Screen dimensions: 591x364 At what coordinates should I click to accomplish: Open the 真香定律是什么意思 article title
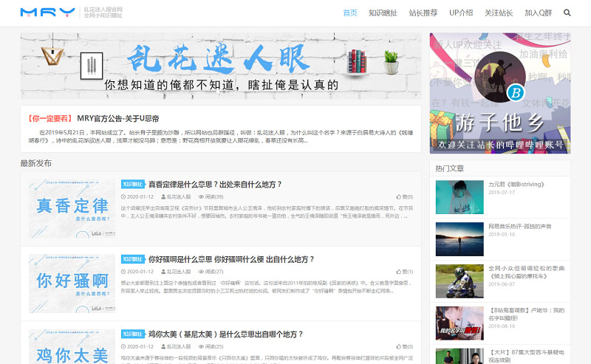[215, 184]
